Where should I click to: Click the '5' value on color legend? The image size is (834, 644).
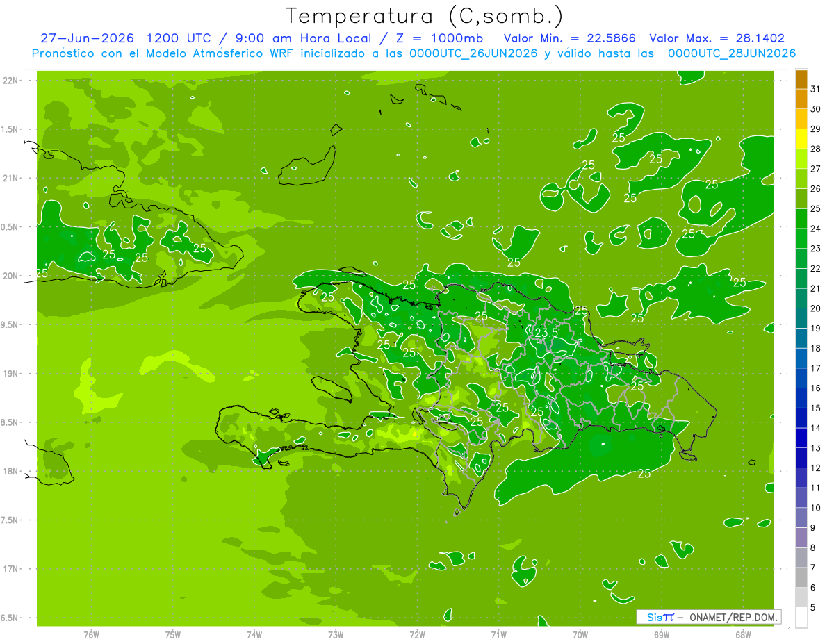pyautogui.click(x=813, y=608)
